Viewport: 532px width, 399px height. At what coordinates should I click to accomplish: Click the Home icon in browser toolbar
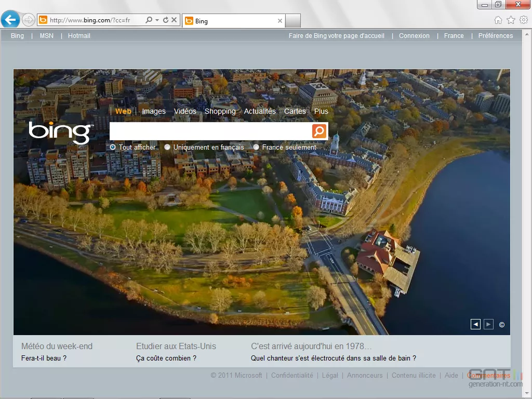pos(498,20)
